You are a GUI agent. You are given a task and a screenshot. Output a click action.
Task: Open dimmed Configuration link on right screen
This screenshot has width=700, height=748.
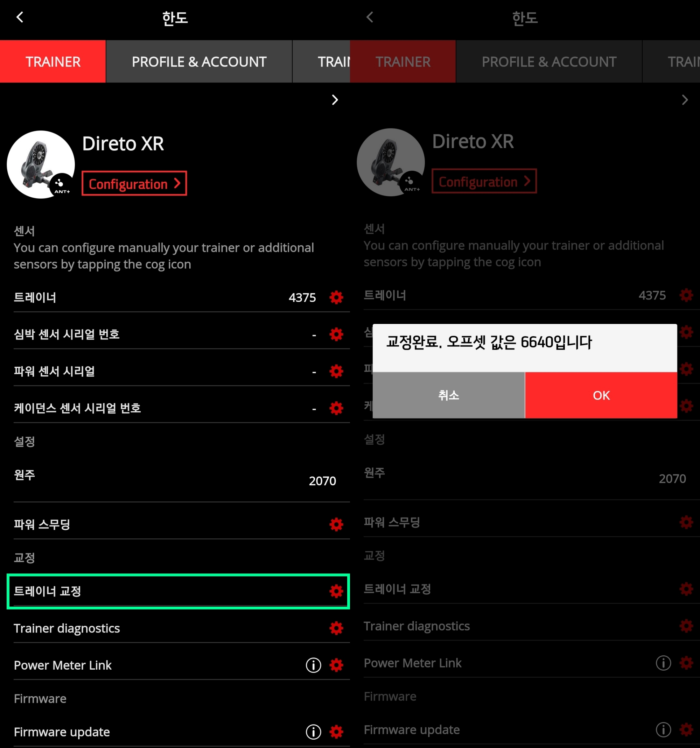point(484,181)
